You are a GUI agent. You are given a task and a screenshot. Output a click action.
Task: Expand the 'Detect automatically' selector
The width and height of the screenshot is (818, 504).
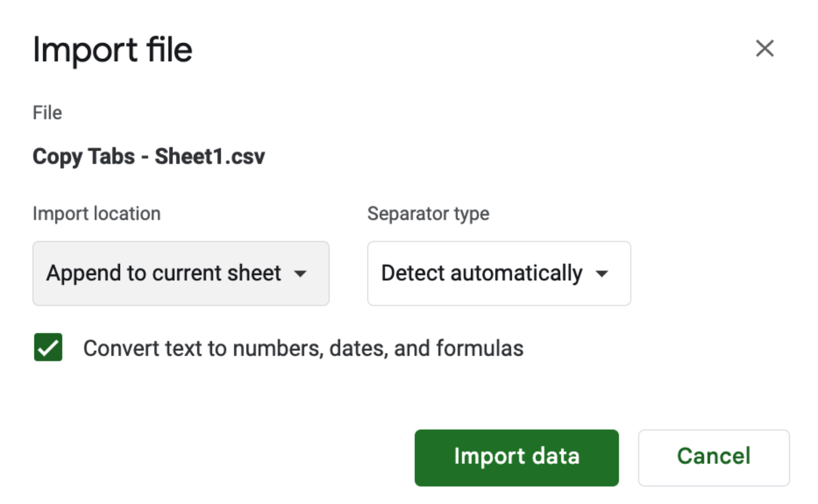coord(498,273)
